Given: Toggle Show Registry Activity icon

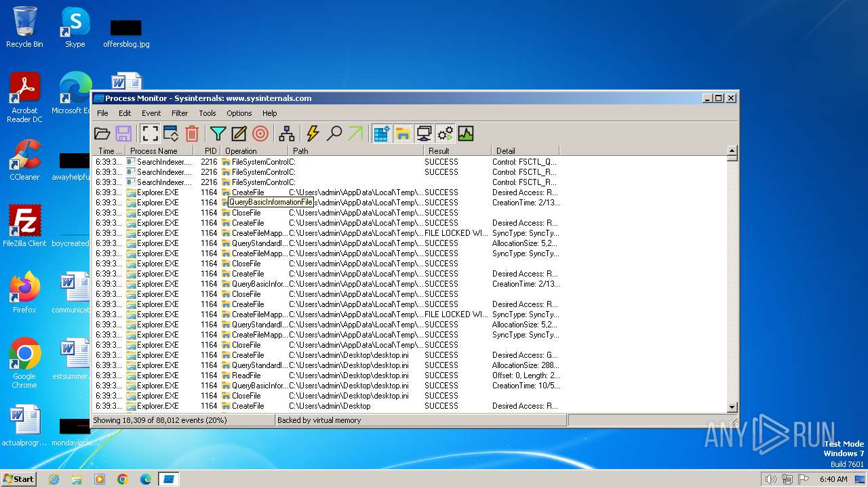Looking at the screenshot, I should [x=382, y=134].
